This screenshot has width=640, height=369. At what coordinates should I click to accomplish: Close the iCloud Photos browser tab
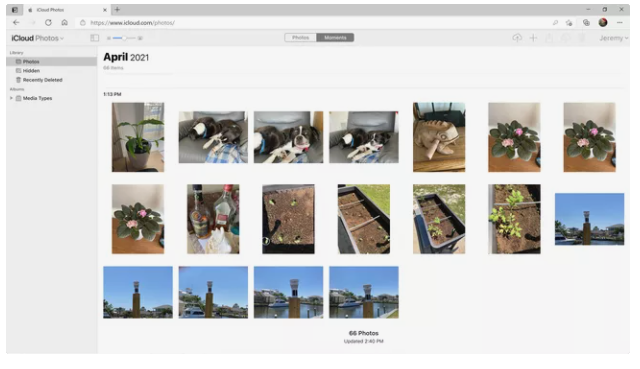click(105, 10)
